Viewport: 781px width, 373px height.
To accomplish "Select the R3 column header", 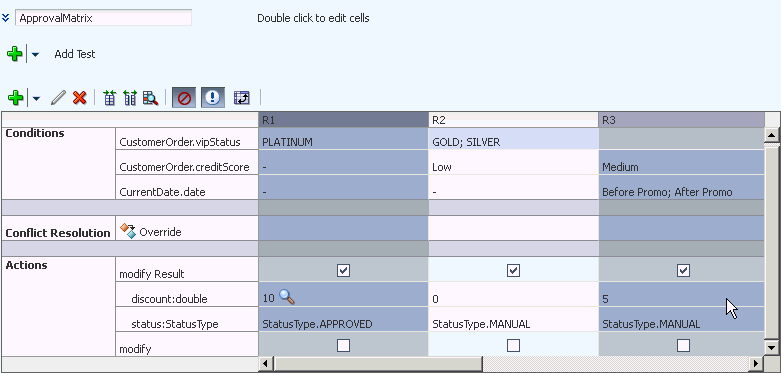I will (681, 120).
